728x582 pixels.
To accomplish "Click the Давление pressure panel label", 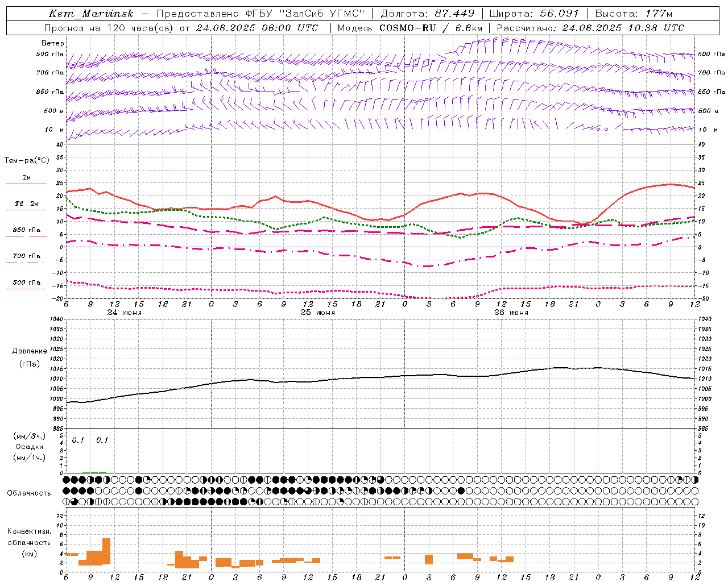I will (x=30, y=351).
